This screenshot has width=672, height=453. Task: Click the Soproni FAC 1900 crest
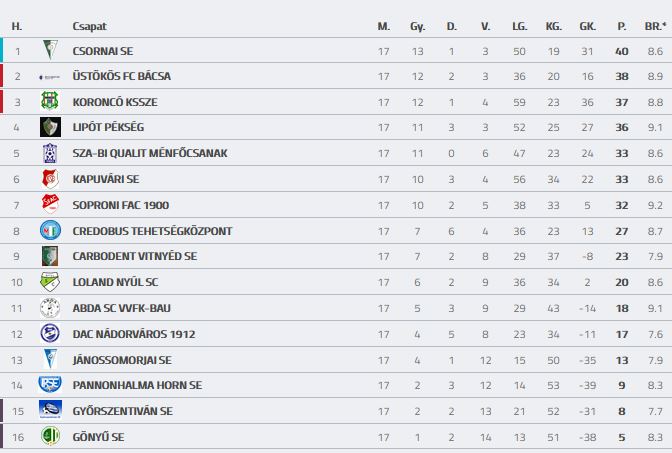click(x=49, y=205)
